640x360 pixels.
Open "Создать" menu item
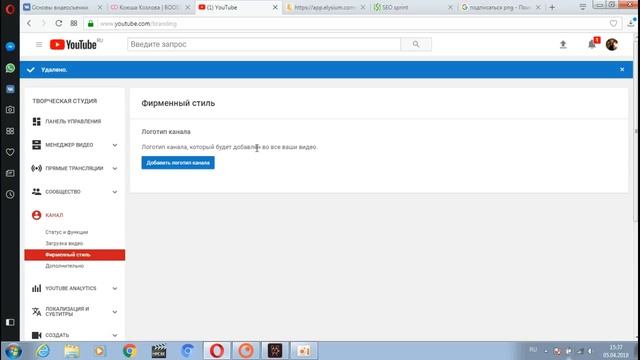pyautogui.click(x=57, y=335)
